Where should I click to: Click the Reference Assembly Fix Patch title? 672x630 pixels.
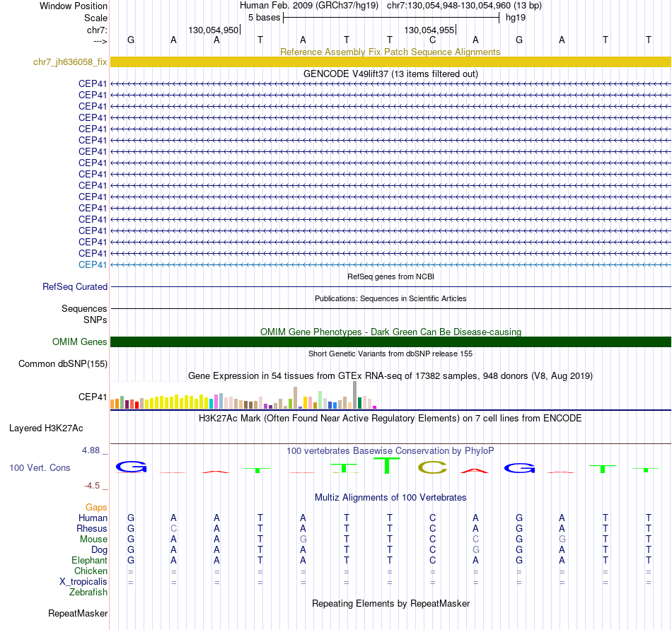click(390, 52)
